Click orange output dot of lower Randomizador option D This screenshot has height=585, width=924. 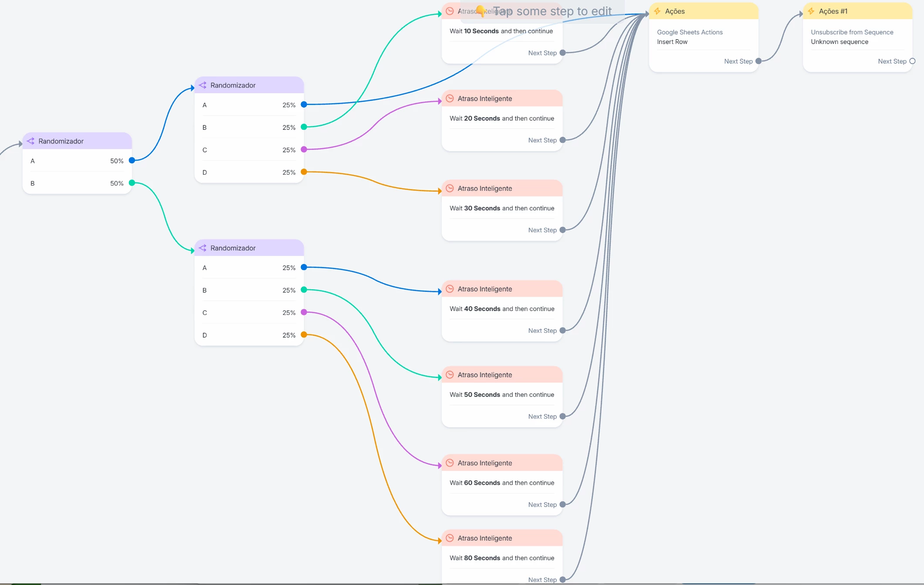pos(304,335)
